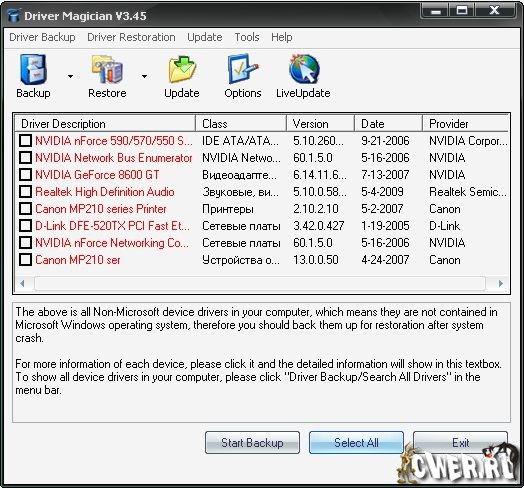Tick NVIDIA nForce Networking Controller checkbox
The height and width of the screenshot is (488, 524).
point(25,243)
